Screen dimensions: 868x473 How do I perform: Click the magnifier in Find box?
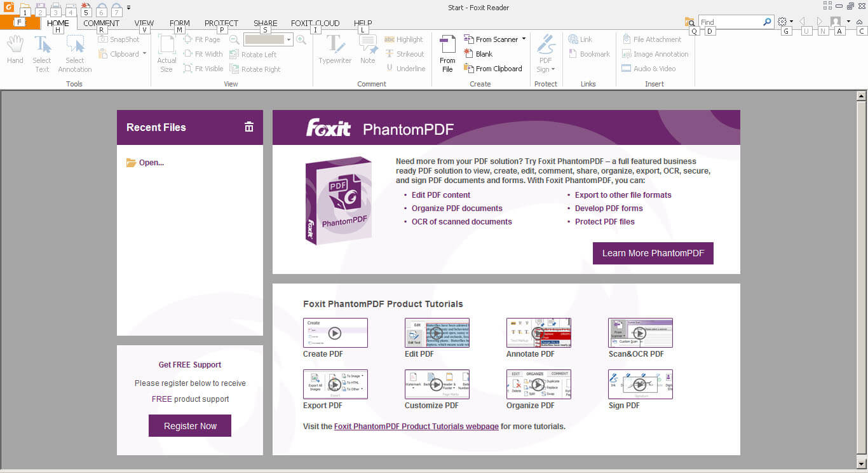(767, 22)
